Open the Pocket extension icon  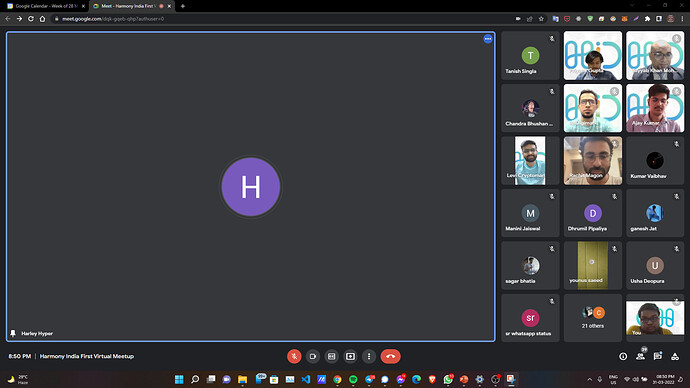(567, 19)
